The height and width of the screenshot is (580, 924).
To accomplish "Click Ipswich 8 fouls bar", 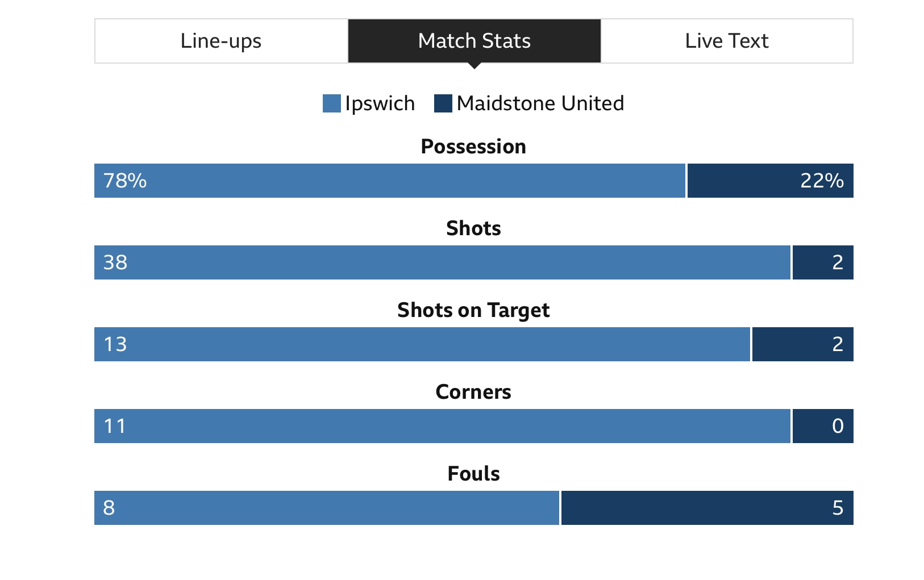I will tap(327, 508).
